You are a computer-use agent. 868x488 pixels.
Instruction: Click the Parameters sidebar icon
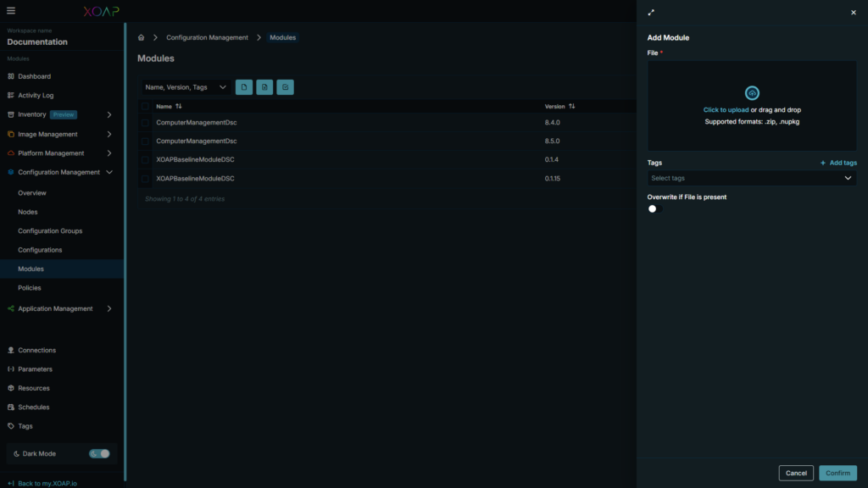click(10, 369)
